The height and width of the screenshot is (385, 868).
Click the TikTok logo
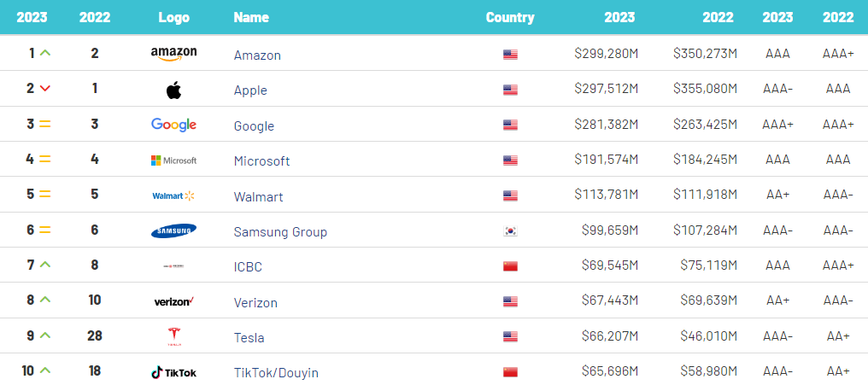(x=173, y=372)
